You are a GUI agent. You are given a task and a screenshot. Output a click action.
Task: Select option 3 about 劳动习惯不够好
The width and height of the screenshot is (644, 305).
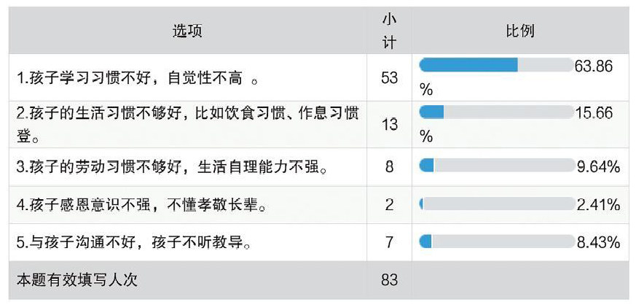[x=172, y=167]
